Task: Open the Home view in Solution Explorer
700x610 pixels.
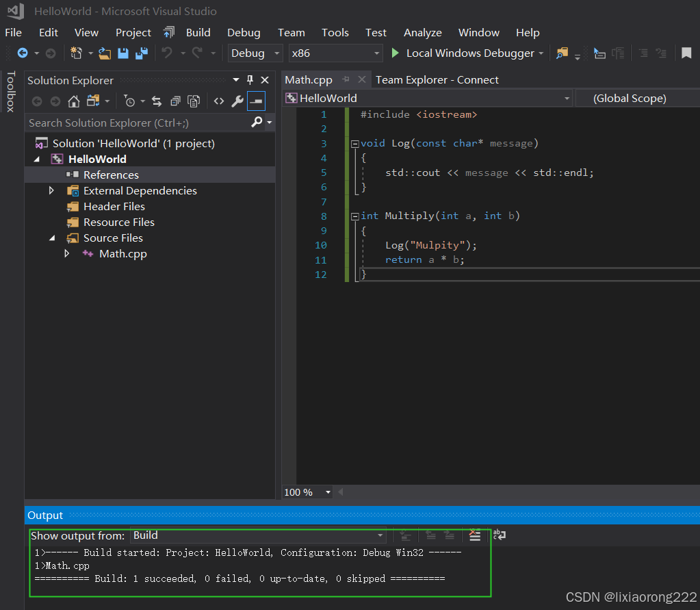Action: click(x=73, y=101)
